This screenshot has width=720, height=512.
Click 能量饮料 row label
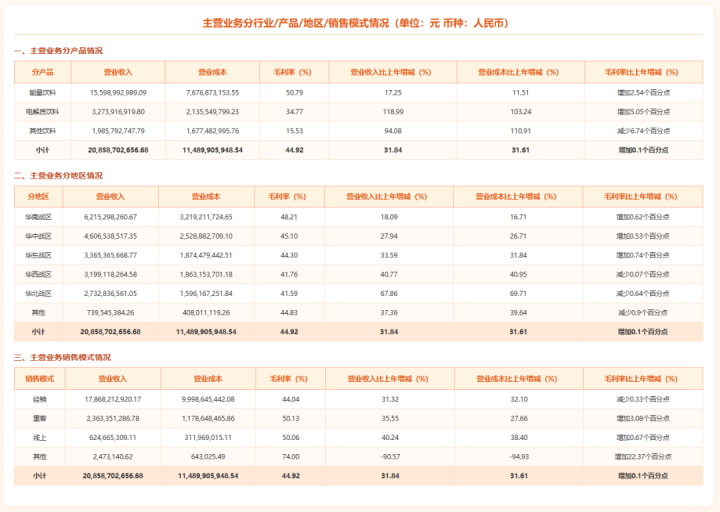tap(42, 92)
